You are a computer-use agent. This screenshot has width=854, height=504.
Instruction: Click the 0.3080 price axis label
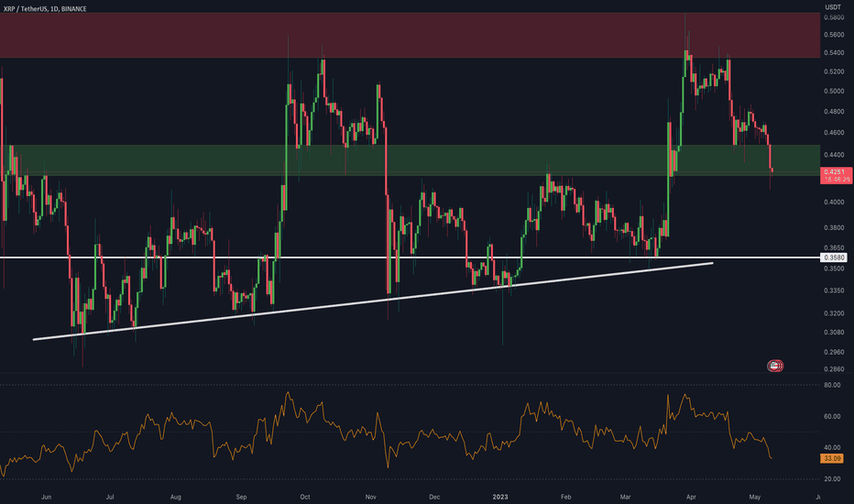(834, 333)
